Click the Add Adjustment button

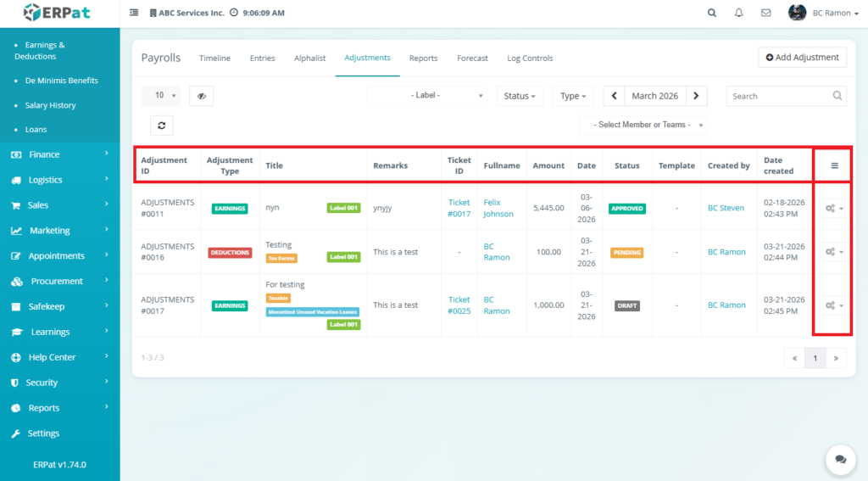pyautogui.click(x=802, y=57)
